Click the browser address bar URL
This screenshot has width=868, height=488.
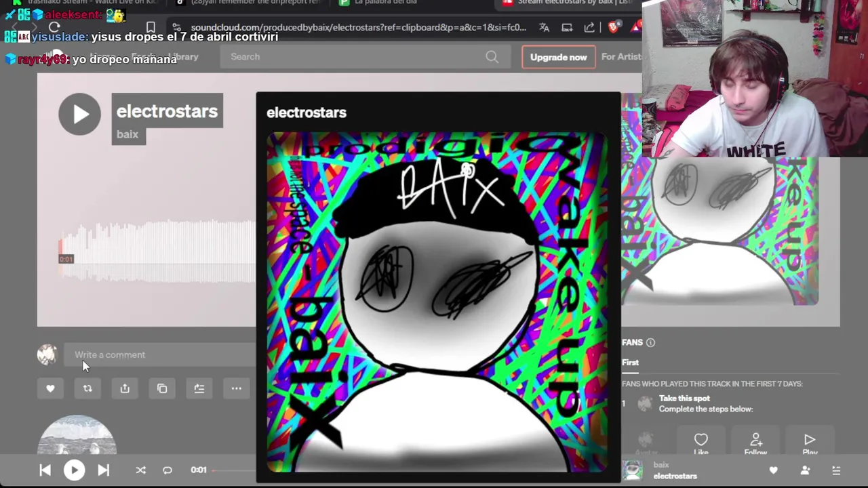point(358,27)
